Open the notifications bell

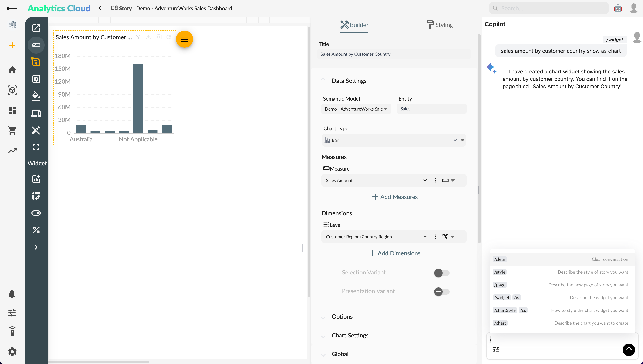(x=12, y=294)
